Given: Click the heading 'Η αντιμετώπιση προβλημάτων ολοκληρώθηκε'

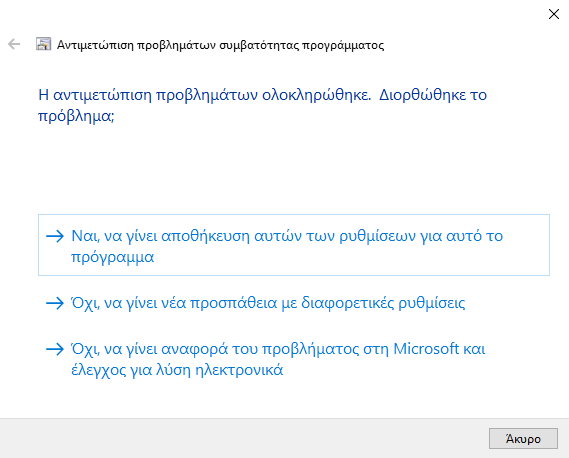Looking at the screenshot, I should [205, 95].
